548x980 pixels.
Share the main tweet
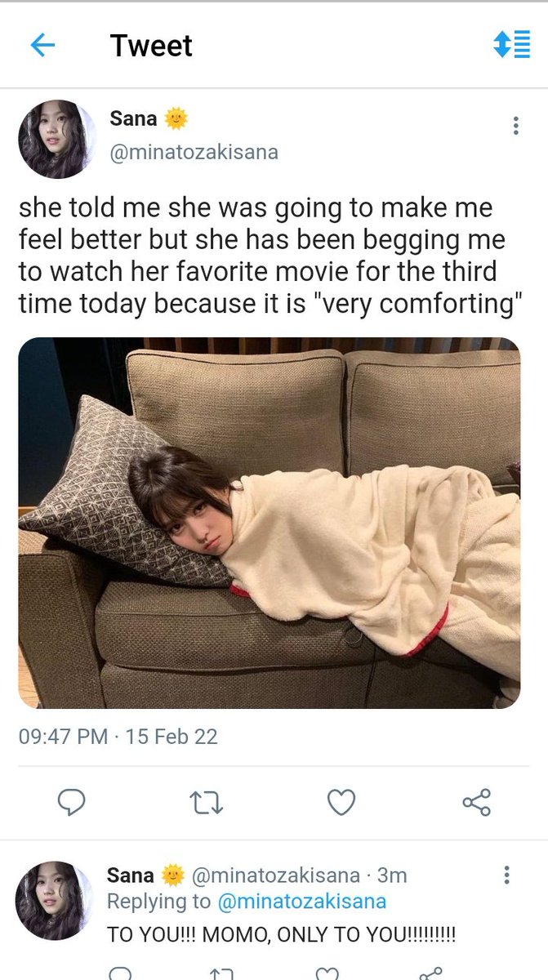476,803
